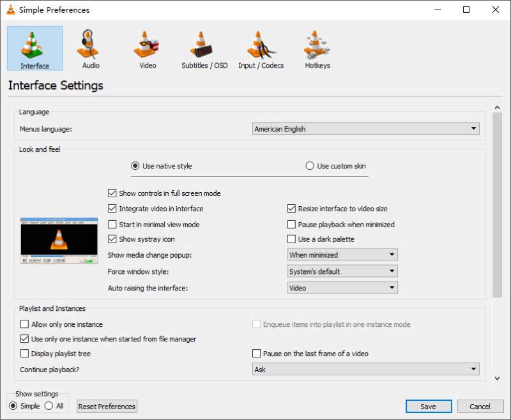Click the VLC cone icon in title bar
The width and height of the screenshot is (511, 420).
11,10
